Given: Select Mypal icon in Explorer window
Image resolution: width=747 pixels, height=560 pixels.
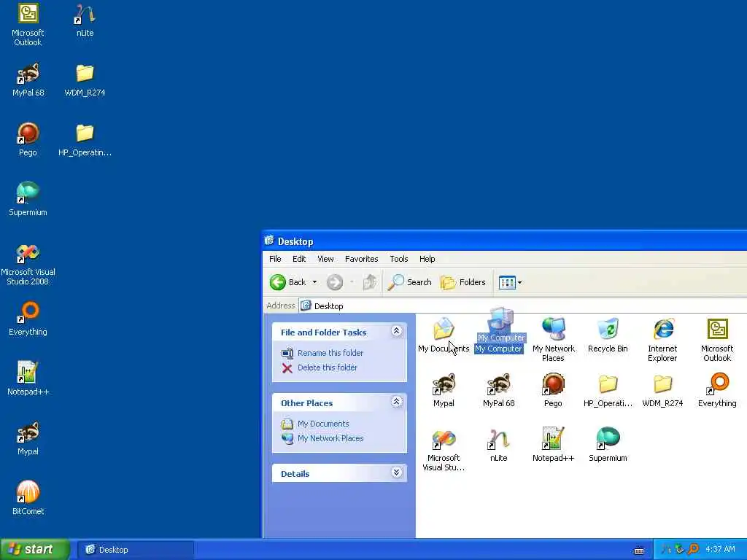Looking at the screenshot, I should (444, 391).
